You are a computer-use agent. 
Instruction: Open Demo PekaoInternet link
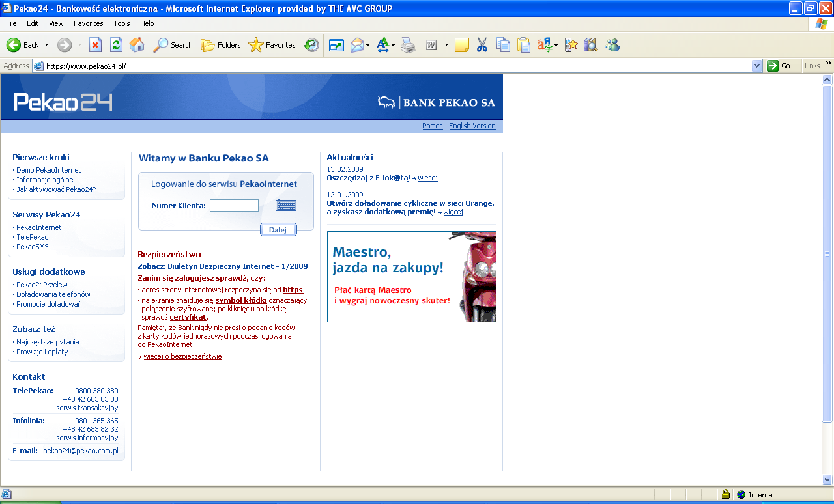[48, 170]
